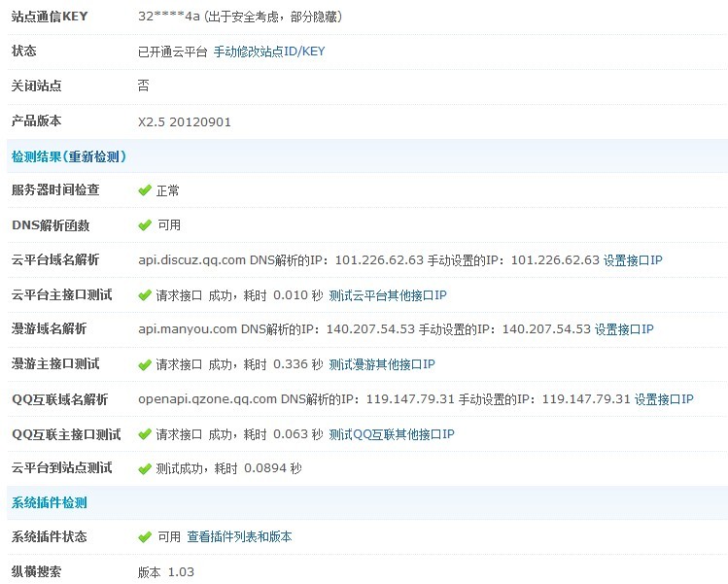Open 手动修改站点ID/KEY link
Screen dimensions: 728x584
tap(269, 52)
